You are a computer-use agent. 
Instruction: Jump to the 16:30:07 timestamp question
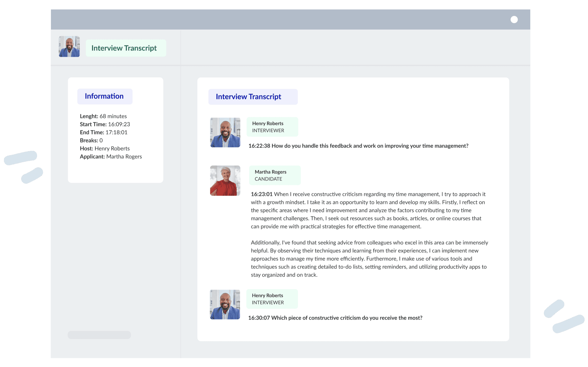(x=259, y=318)
